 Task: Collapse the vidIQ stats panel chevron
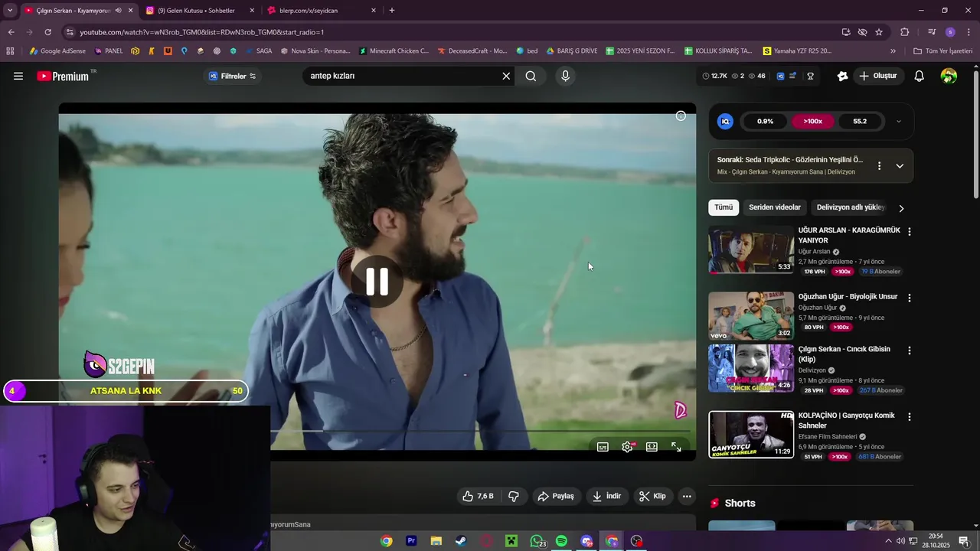[898, 121]
